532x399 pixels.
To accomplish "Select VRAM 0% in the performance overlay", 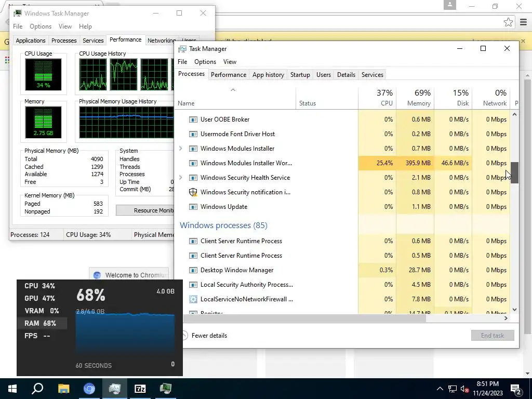I will tap(42, 311).
